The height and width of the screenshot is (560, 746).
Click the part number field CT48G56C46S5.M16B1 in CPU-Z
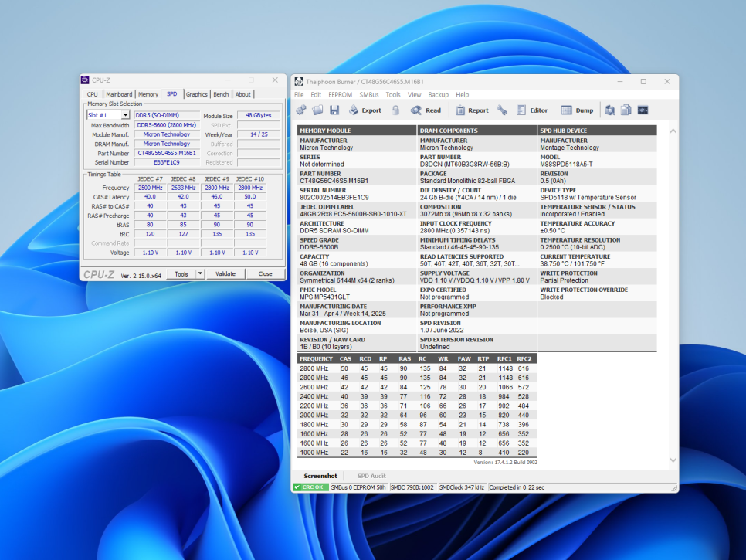(167, 153)
